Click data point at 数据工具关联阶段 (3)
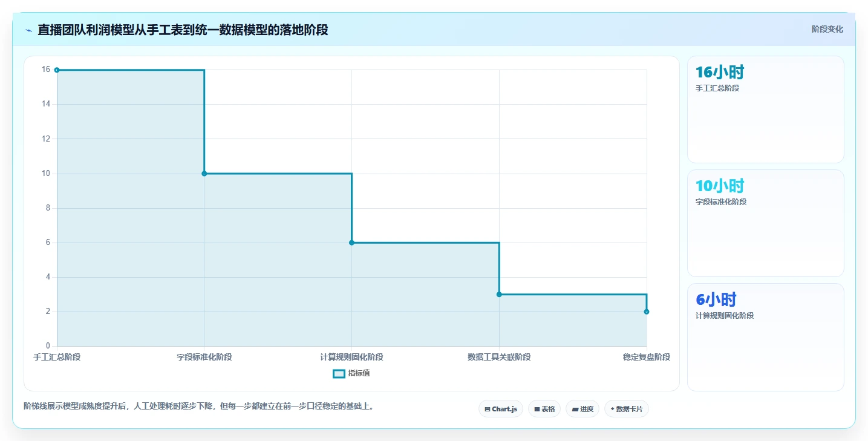The image size is (868, 441). point(499,295)
